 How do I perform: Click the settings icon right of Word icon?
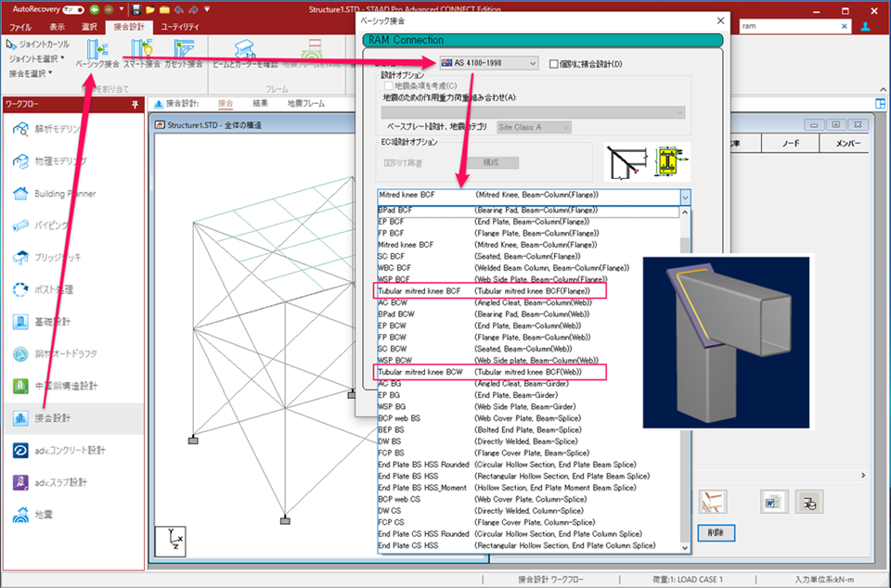click(809, 503)
